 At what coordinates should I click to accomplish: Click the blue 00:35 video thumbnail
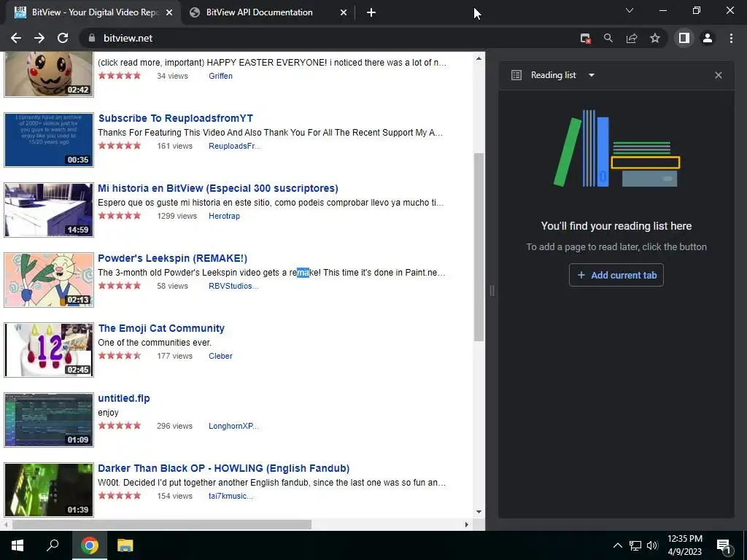49,140
